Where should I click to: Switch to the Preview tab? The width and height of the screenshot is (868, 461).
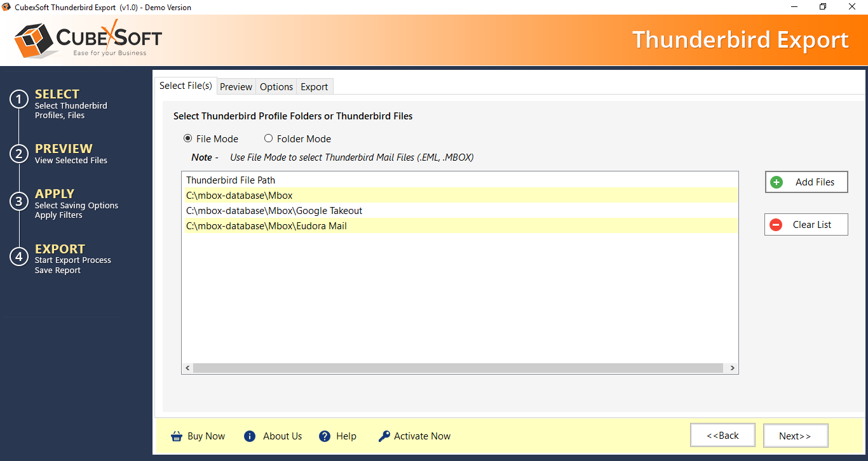[x=236, y=87]
